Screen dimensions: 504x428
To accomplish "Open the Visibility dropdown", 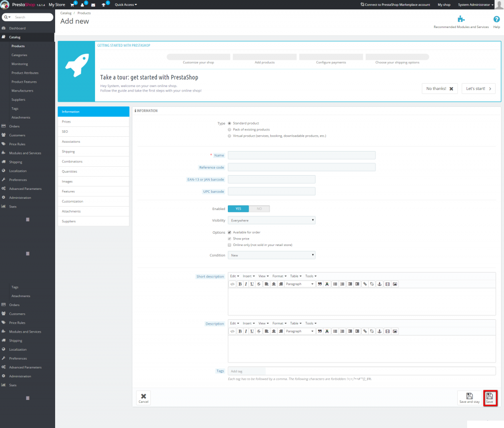I will (272, 220).
